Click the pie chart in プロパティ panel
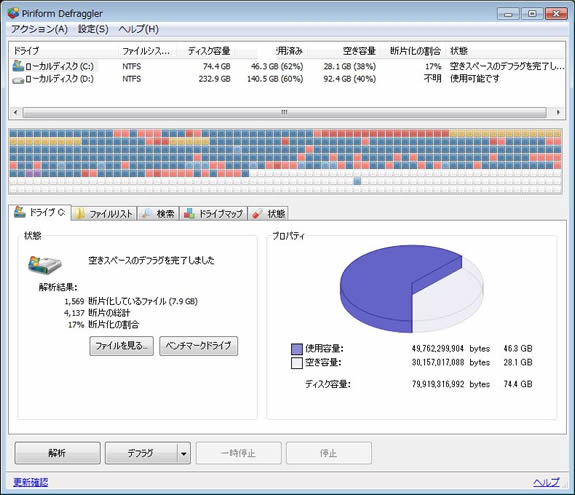The image size is (575, 495). coord(412,289)
